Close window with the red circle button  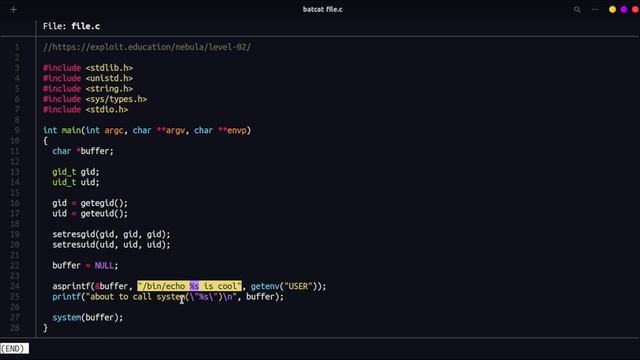(x=635, y=9)
